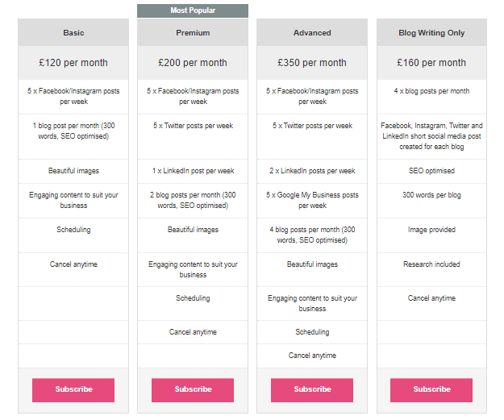Click 4 x blog posts per month
Screen dimensions: 504x420
click(x=431, y=91)
